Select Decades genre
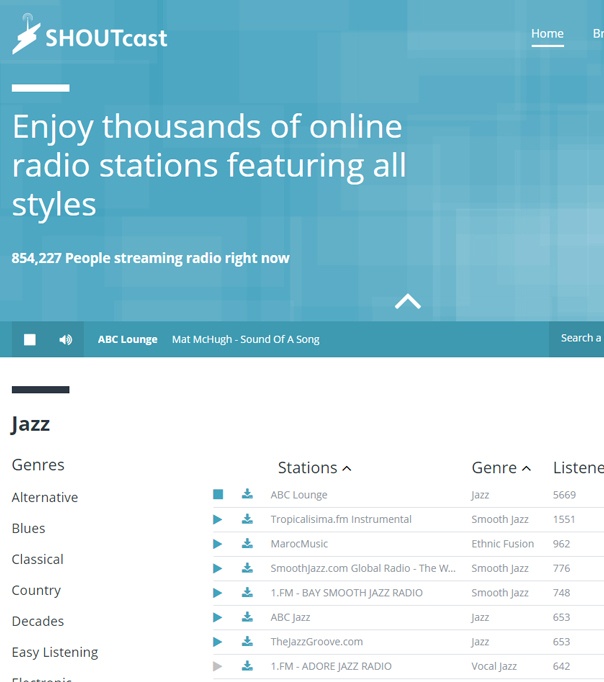Viewport: 604px width, 682px height. pos(38,621)
